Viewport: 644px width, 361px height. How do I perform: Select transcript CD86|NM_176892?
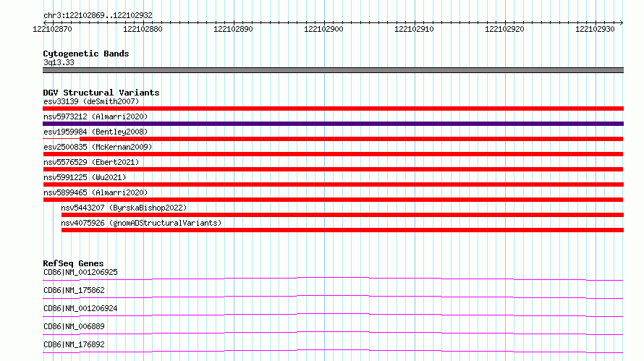[x=74, y=344]
